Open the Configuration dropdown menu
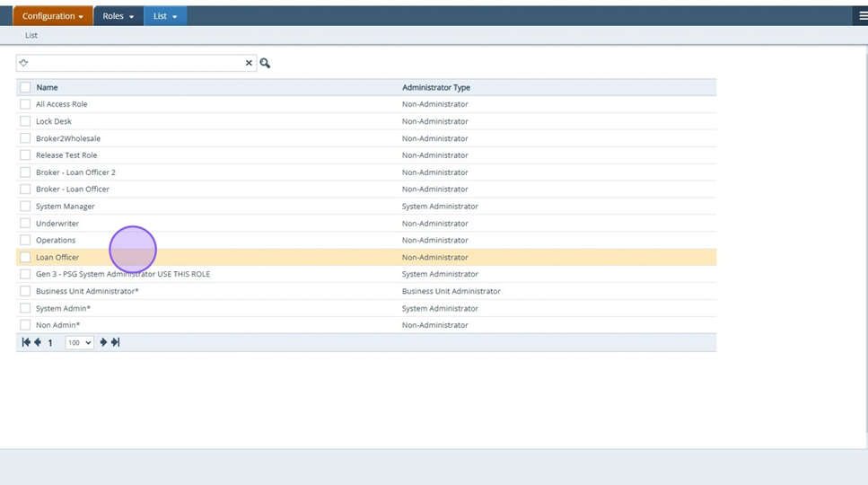This screenshot has width=868, height=485. coord(53,16)
